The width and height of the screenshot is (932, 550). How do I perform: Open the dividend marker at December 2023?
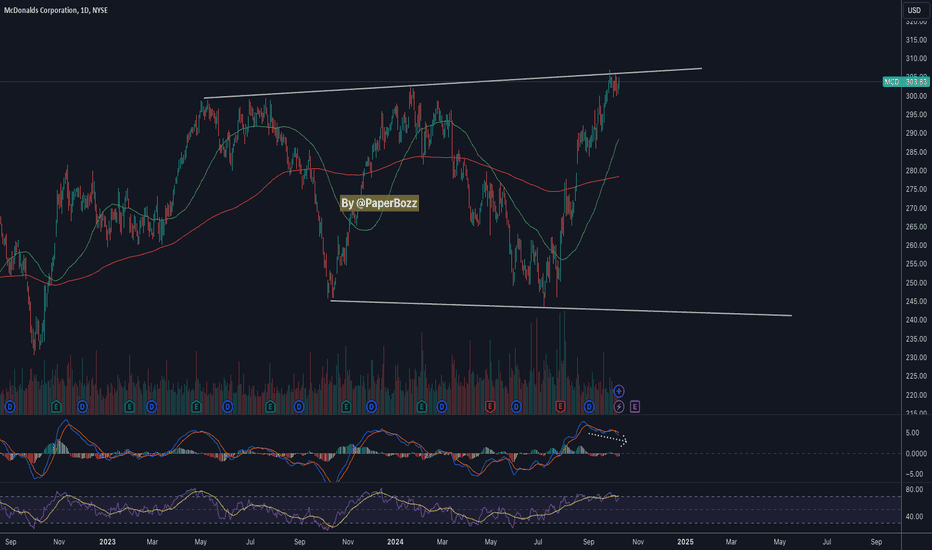(x=371, y=407)
